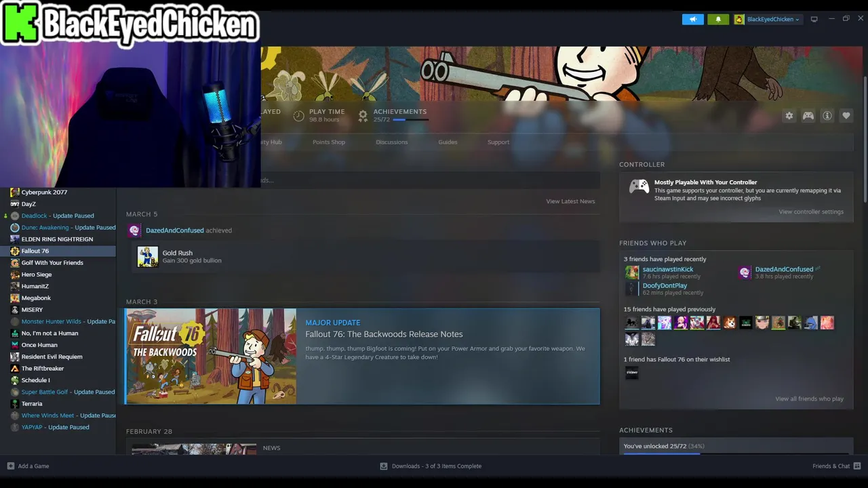Screen dimensions: 868x488
Task: Click You've unlocked 25/72 achievements bar
Action: [x=736, y=447]
